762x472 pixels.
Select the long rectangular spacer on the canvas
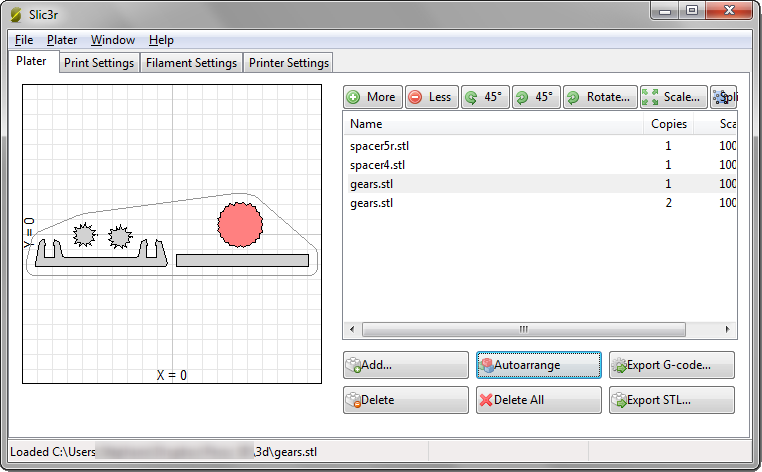point(242,261)
